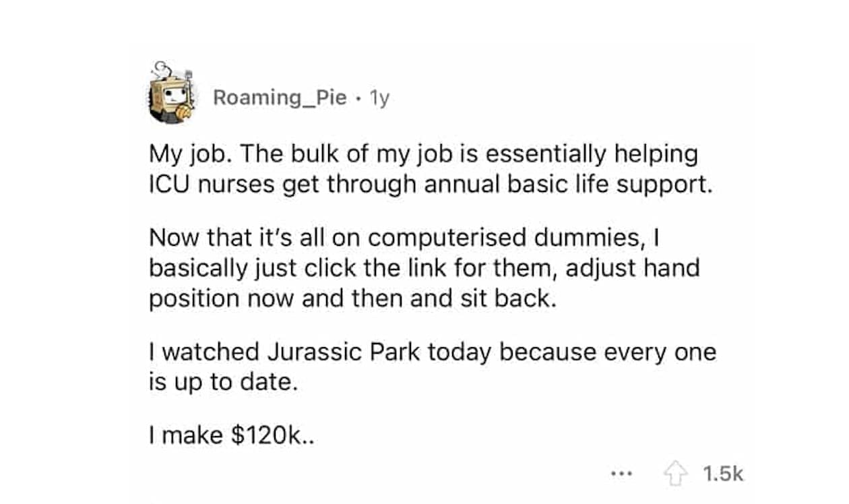Click the "$120k" salary figure
This screenshot has width=849, height=504.
point(267,435)
